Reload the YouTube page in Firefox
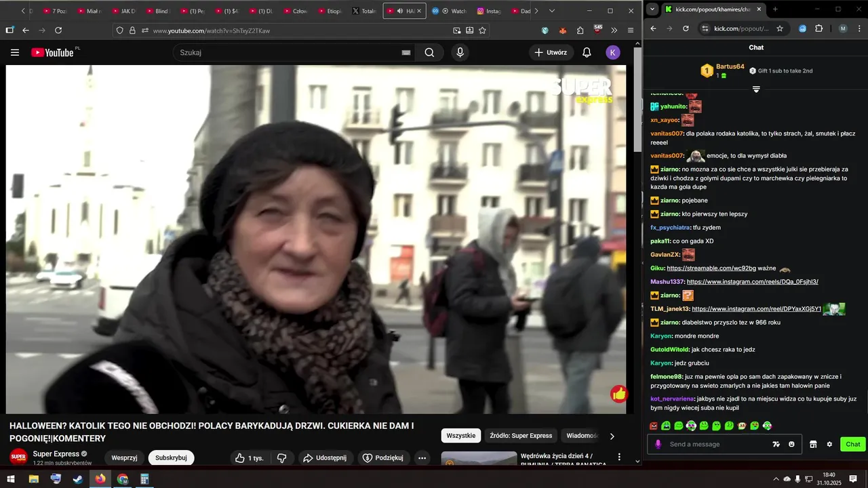The height and width of the screenshot is (488, 868). [58, 30]
